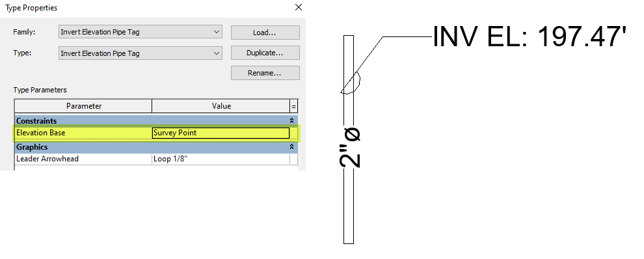The image size is (644, 259).
Task: Click the Load... button
Action: pyautogui.click(x=265, y=33)
